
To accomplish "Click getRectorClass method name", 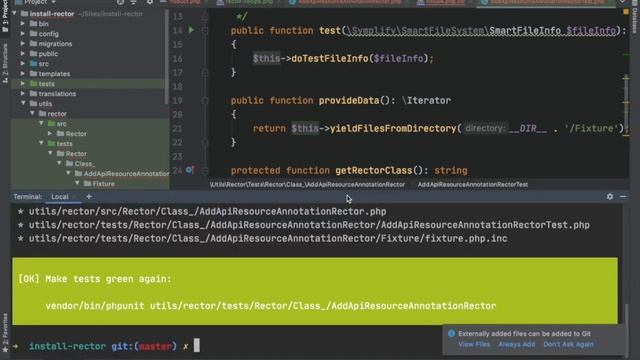I will pyautogui.click(x=373, y=171).
